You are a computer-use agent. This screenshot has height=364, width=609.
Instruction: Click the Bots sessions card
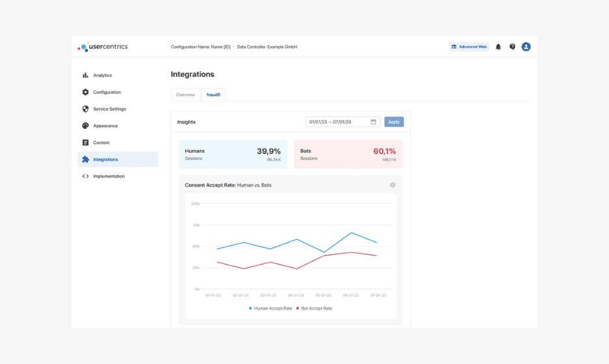tap(348, 154)
